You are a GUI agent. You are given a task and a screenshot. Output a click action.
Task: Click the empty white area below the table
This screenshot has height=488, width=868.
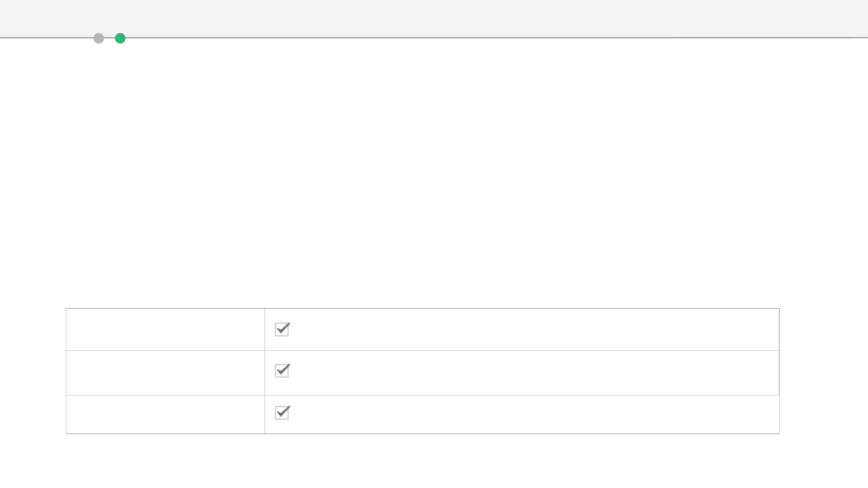click(434, 461)
